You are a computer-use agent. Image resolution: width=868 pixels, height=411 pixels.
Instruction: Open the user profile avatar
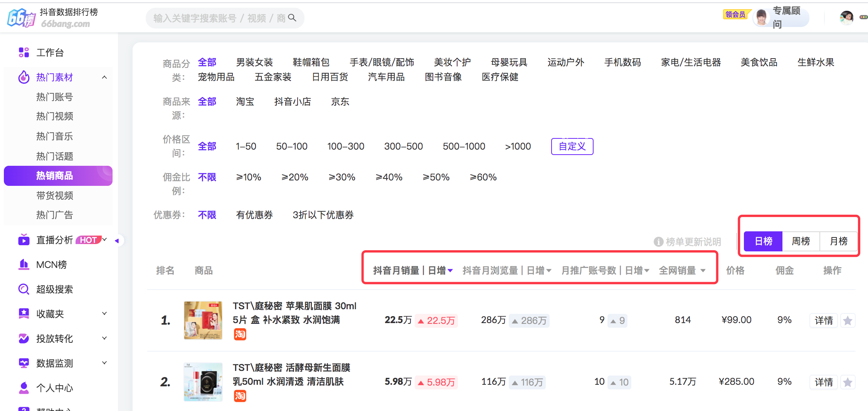pos(846,17)
